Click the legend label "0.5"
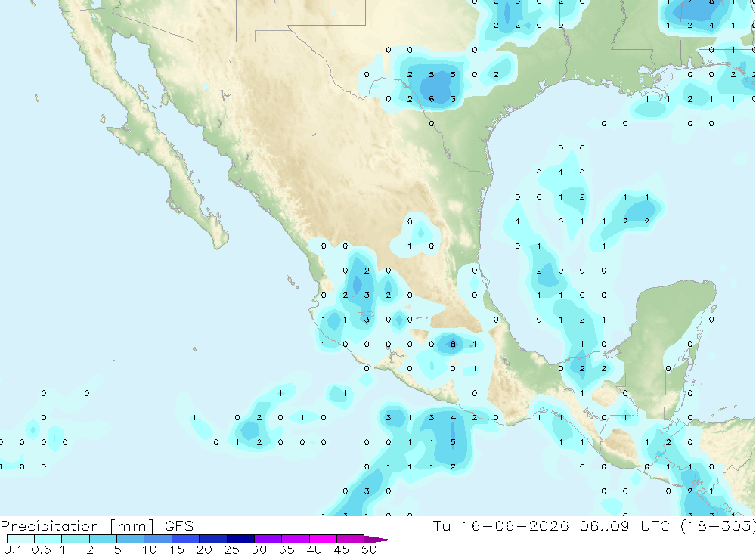 pos(41,549)
